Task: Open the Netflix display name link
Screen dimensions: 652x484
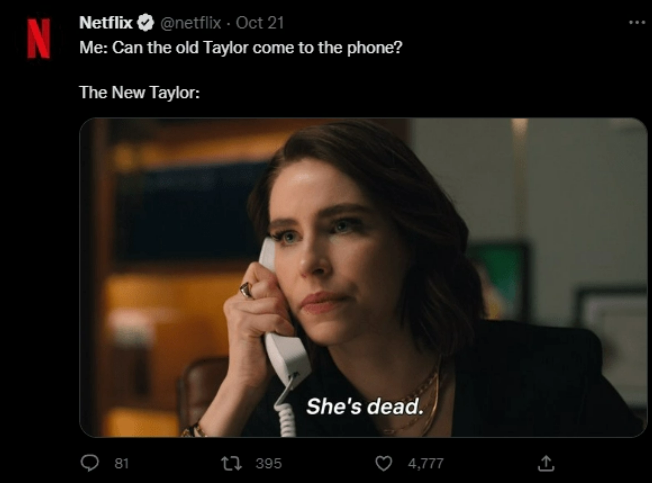Action: [105, 23]
